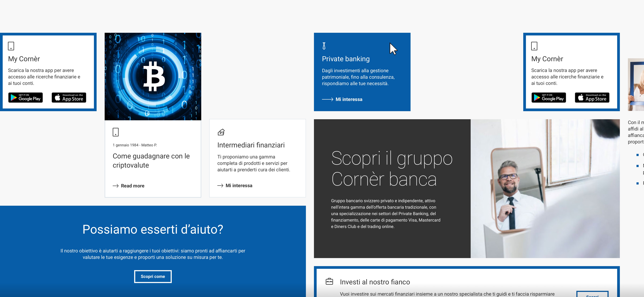
Task: Click the 'Il nostro obiettivo è aiutarti' paragraph
Action: 153,254
